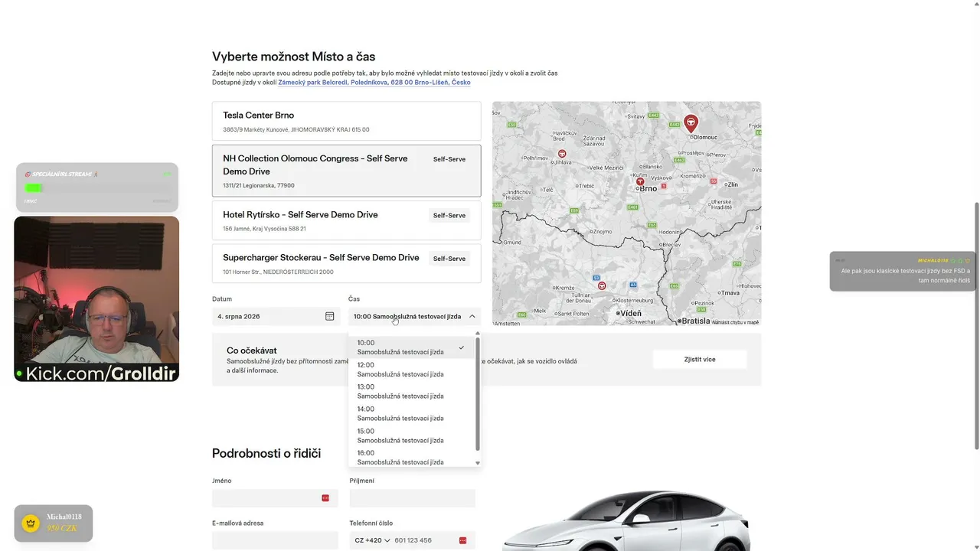Click the red autofill icon in phone field
The width and height of the screenshot is (980, 551).
(x=462, y=540)
